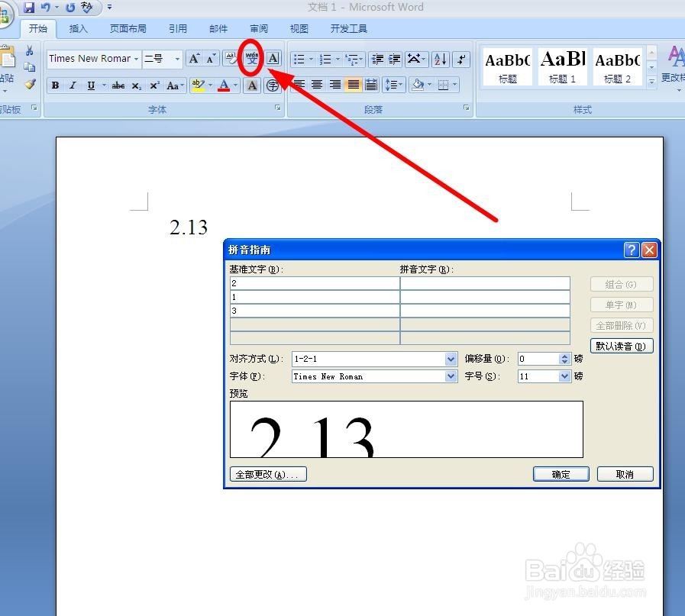Open the Phonetic Guide (wén) tool
Viewport: 685px width, 616px height.
[252, 59]
